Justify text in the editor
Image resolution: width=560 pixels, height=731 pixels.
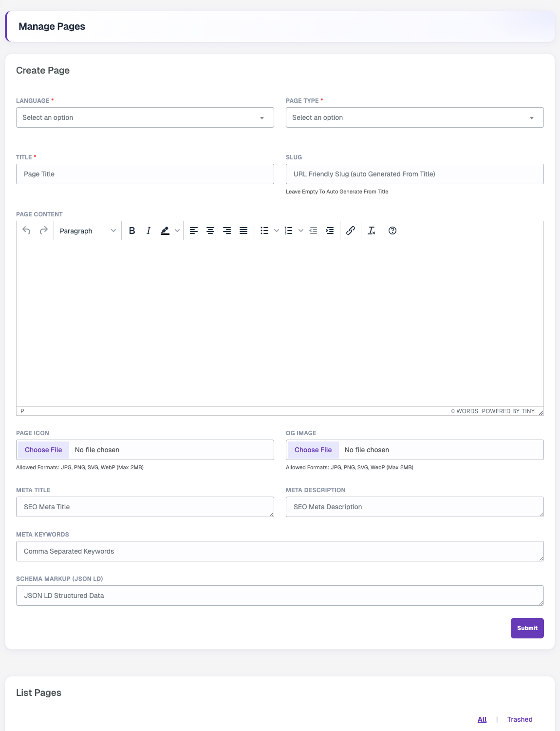(x=243, y=231)
